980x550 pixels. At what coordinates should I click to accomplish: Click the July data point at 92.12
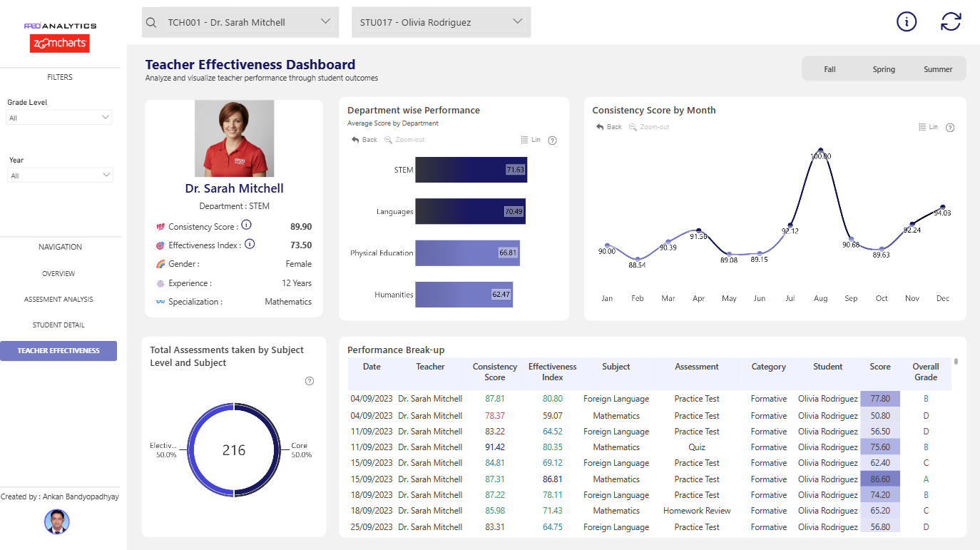point(790,225)
